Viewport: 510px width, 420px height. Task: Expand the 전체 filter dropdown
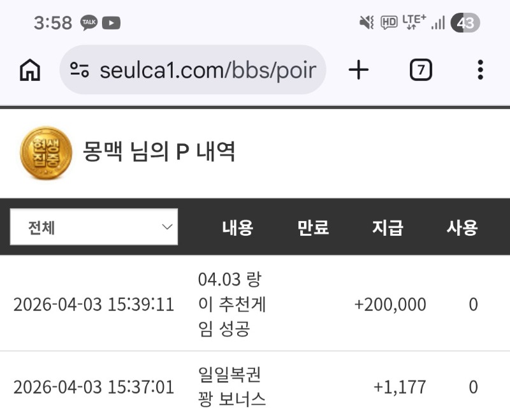click(94, 227)
